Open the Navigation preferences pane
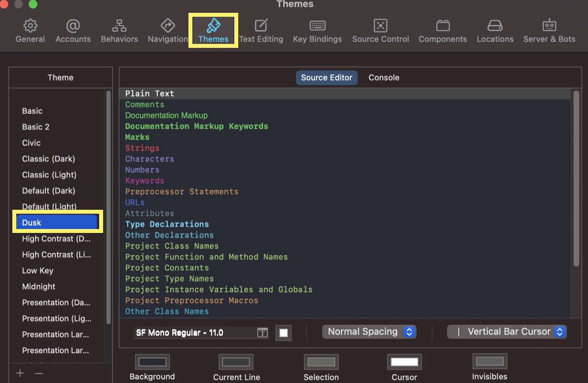 pyautogui.click(x=168, y=31)
